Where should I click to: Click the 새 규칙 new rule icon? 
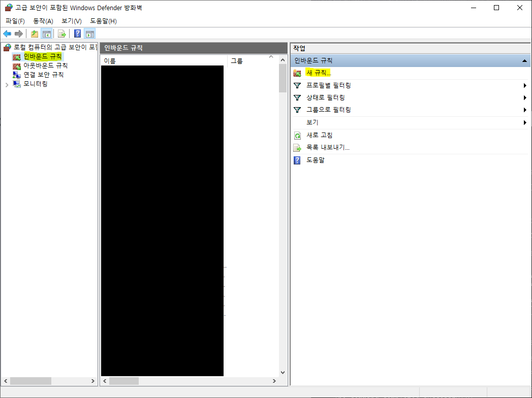coord(297,73)
